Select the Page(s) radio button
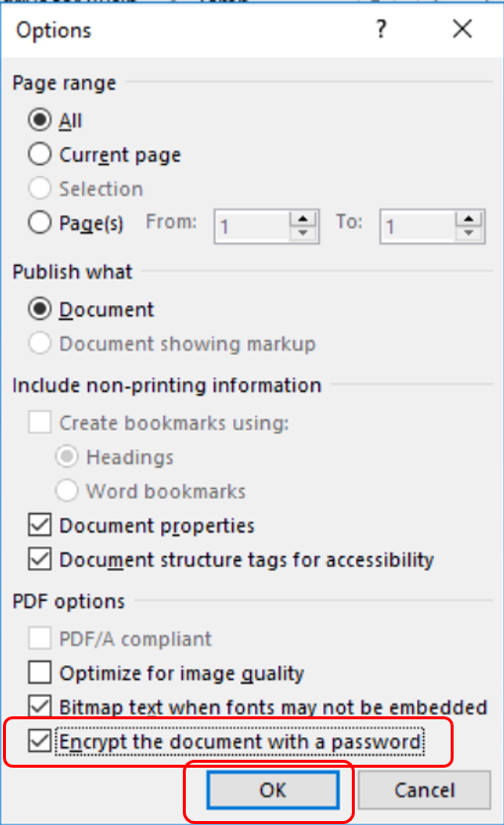This screenshot has width=504, height=825. click(40, 222)
